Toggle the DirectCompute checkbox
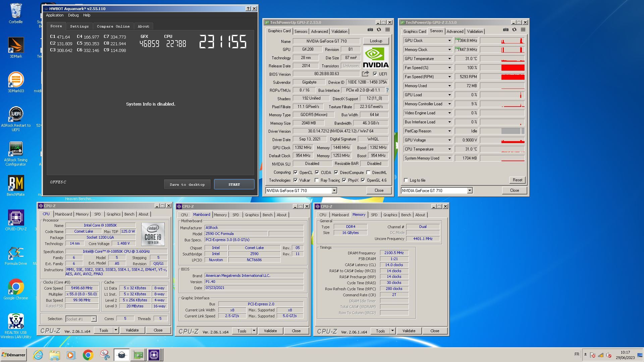Viewport: 644px width, 362px height. tap(336, 173)
